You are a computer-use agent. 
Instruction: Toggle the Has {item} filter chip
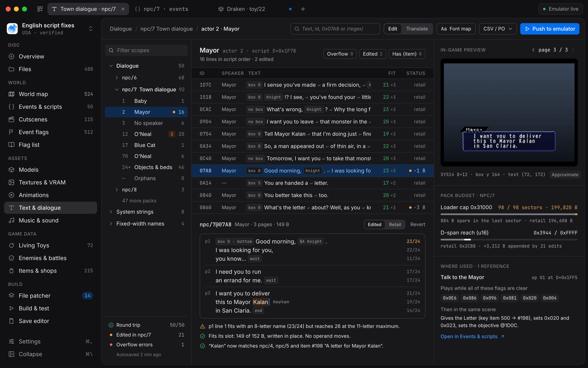[x=407, y=54]
